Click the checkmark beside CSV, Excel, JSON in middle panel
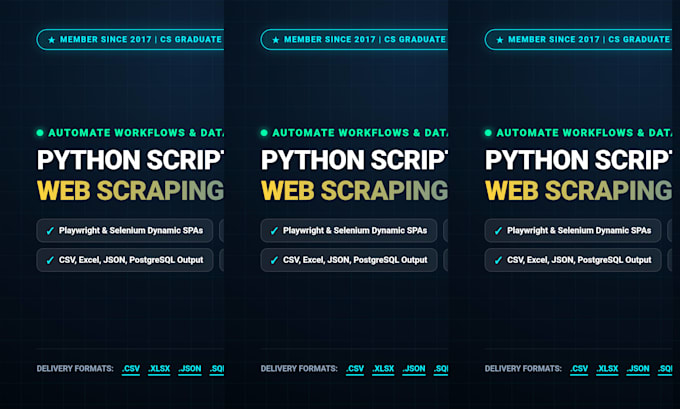 click(275, 260)
